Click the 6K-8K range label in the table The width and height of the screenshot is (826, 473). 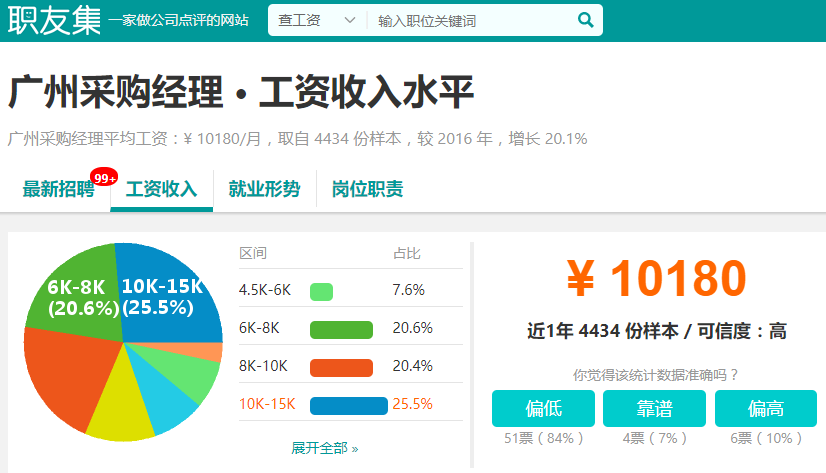(259, 328)
